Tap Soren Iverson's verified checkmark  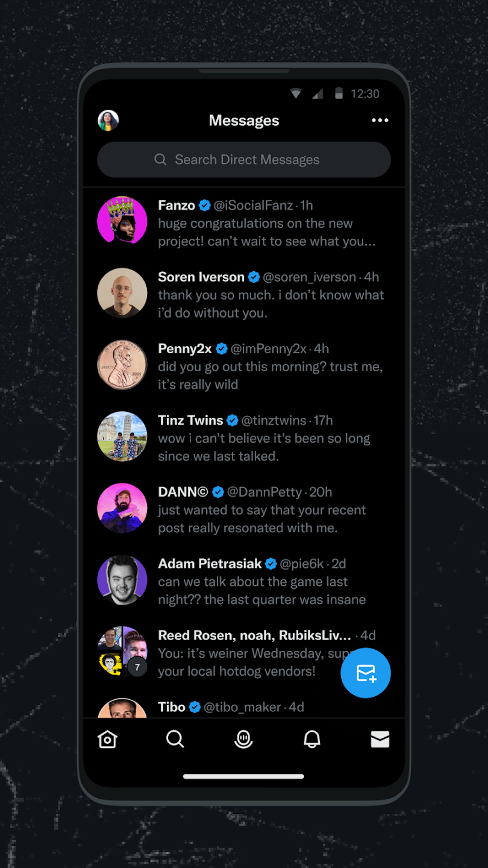(254, 277)
